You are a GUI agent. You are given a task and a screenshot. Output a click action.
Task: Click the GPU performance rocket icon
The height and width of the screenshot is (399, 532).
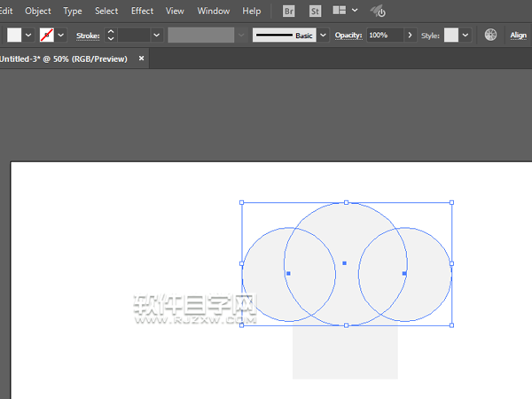[x=378, y=12]
